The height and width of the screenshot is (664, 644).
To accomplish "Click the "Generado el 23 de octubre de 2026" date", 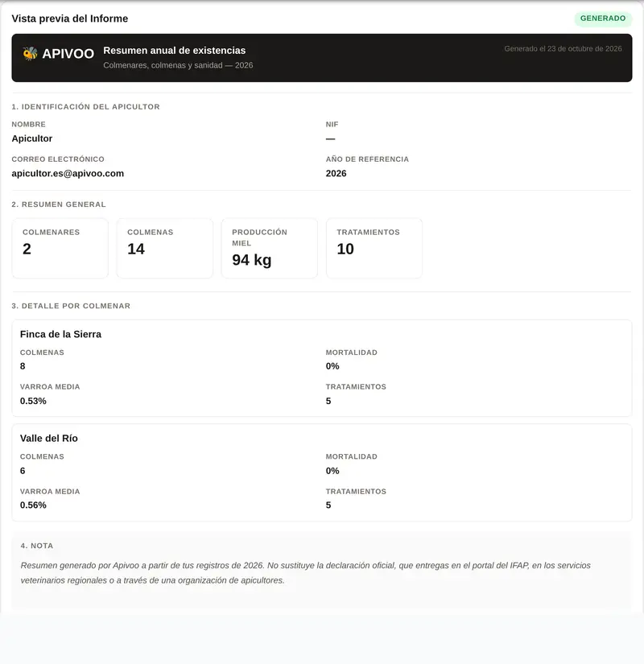I will [563, 49].
